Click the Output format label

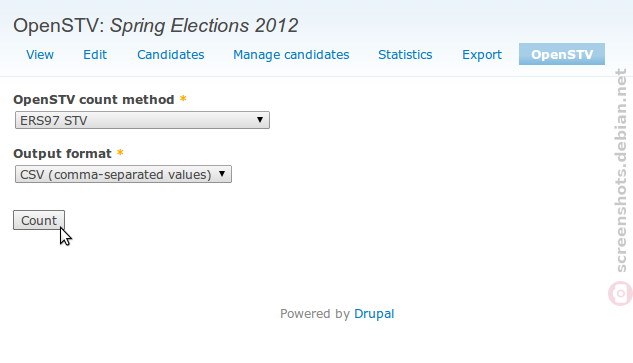point(62,153)
